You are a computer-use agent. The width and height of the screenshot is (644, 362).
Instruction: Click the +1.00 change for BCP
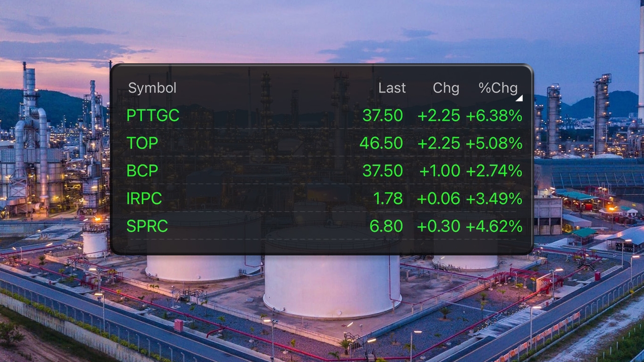[x=440, y=171]
